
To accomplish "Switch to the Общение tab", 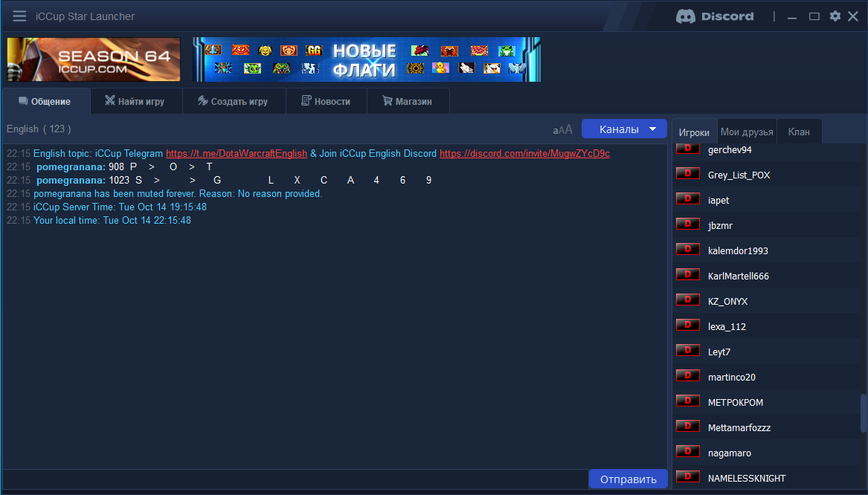I will click(x=45, y=101).
